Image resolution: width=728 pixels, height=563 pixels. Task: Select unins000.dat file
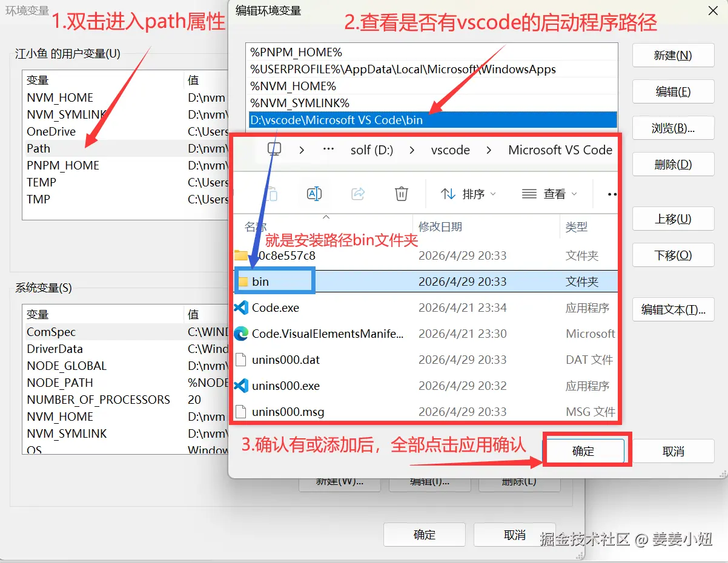[426, 360]
